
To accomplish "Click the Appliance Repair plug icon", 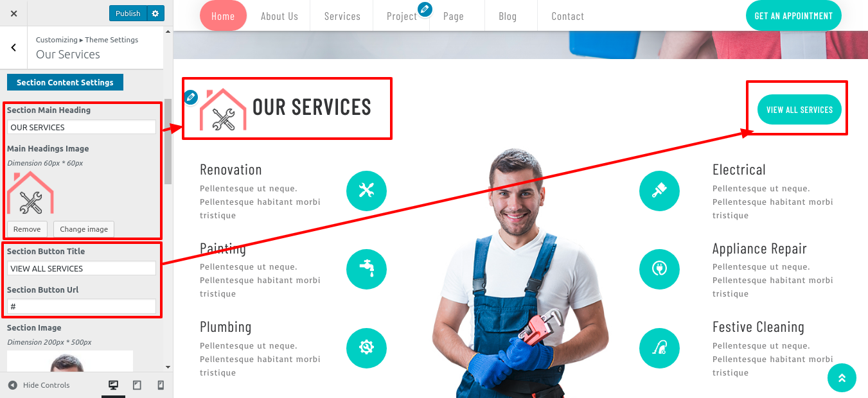I will (x=659, y=269).
